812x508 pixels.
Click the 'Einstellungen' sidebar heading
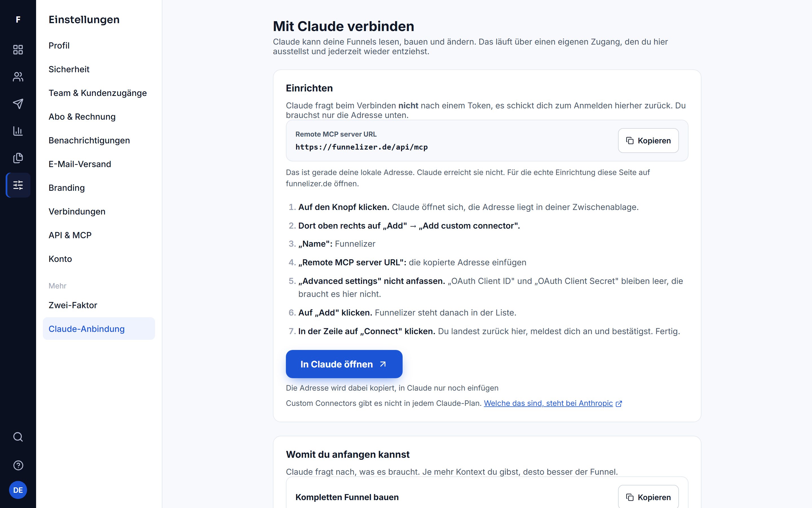click(84, 19)
